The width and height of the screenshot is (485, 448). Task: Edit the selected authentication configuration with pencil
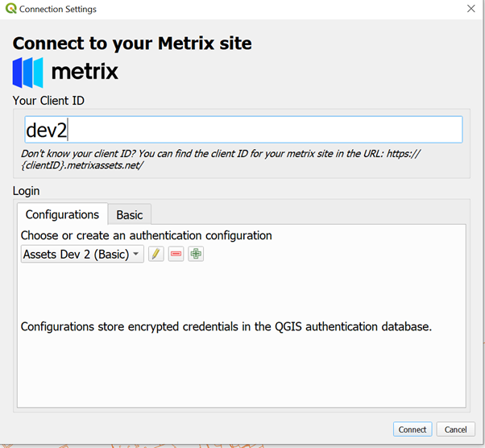point(156,254)
